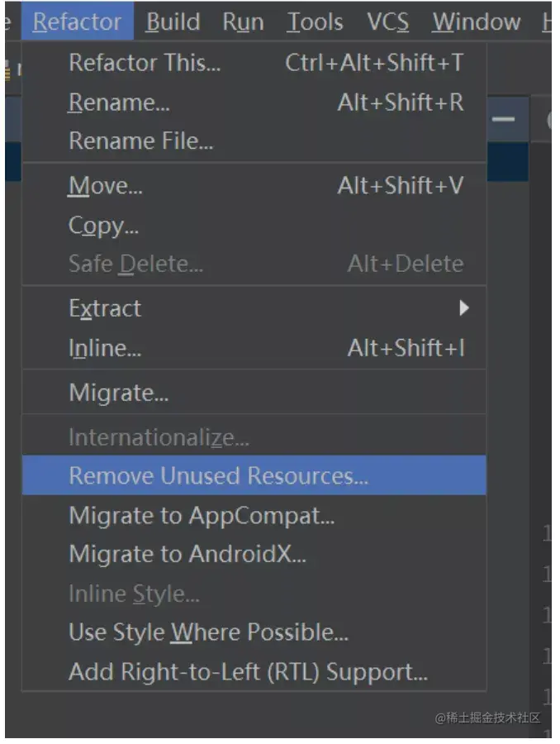This screenshot has width=560, height=744.
Task: Open the Window menu
Action: (x=476, y=21)
